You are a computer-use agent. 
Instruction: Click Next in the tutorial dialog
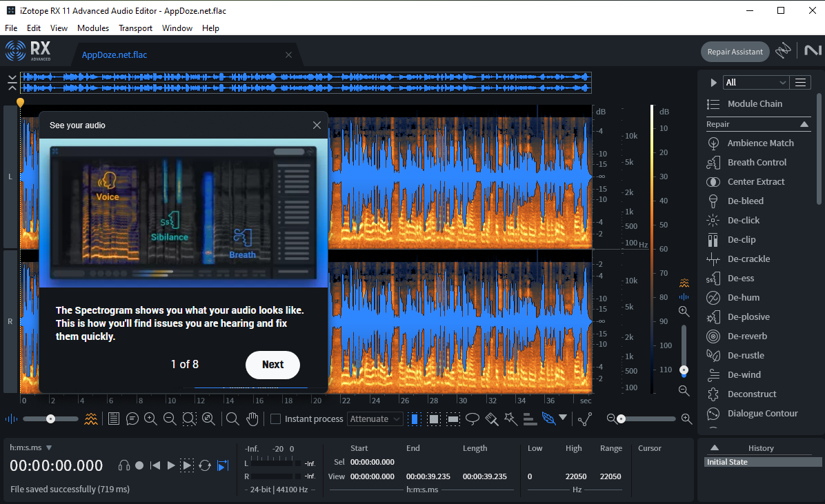(x=272, y=365)
